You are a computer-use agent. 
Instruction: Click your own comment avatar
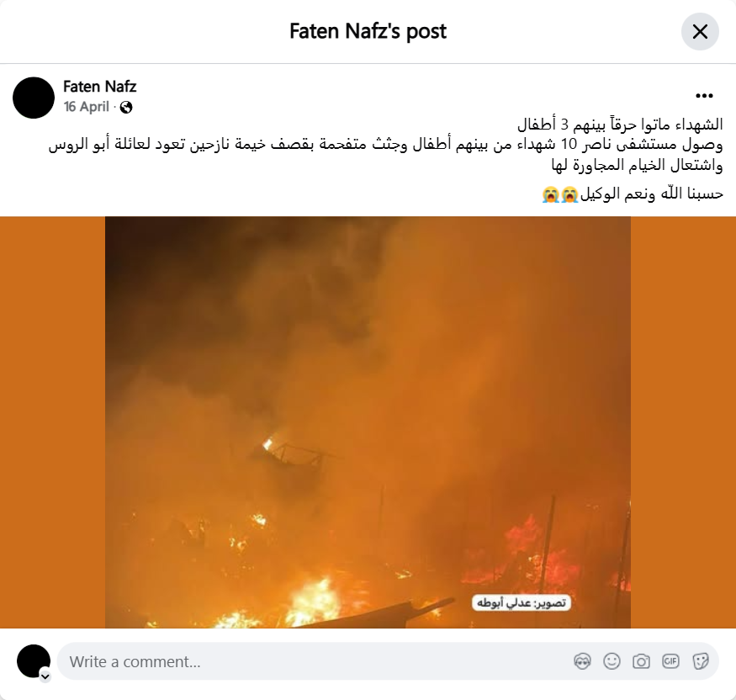34,661
